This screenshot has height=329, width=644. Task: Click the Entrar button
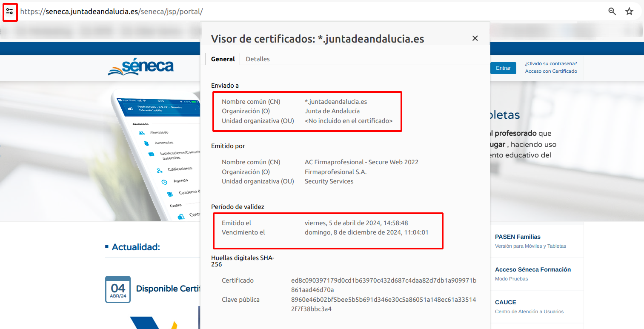[x=503, y=68]
